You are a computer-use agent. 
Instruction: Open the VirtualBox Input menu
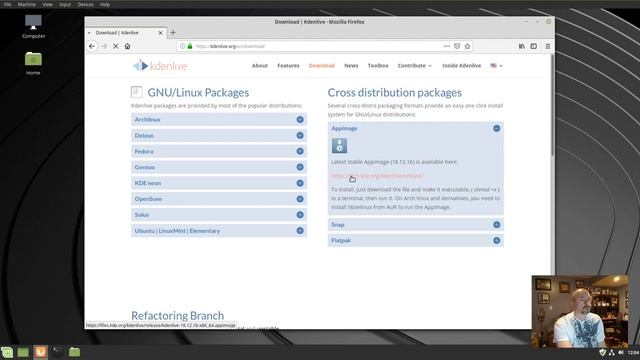(65, 4)
